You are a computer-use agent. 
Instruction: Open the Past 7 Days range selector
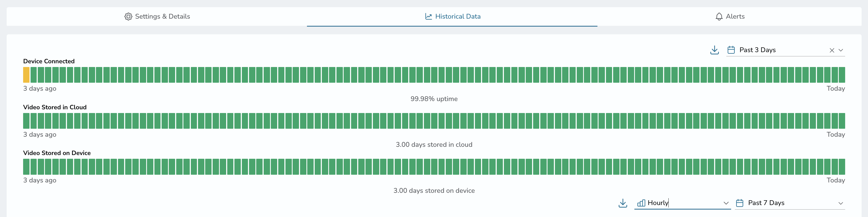(790, 203)
